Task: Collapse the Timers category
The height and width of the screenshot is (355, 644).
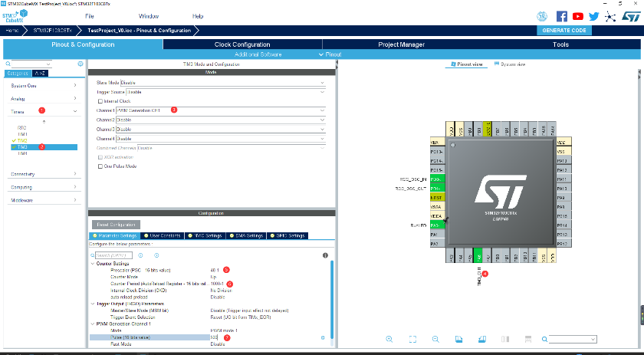Action: 44,111
